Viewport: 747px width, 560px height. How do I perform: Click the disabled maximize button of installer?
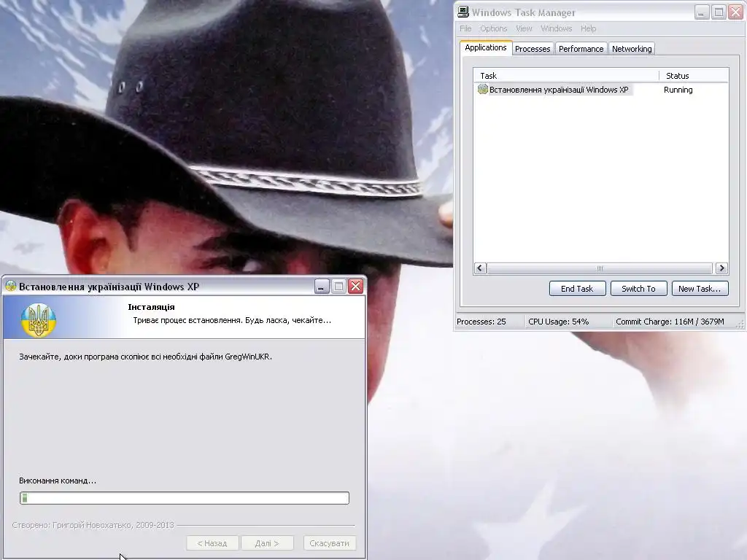[x=338, y=286]
